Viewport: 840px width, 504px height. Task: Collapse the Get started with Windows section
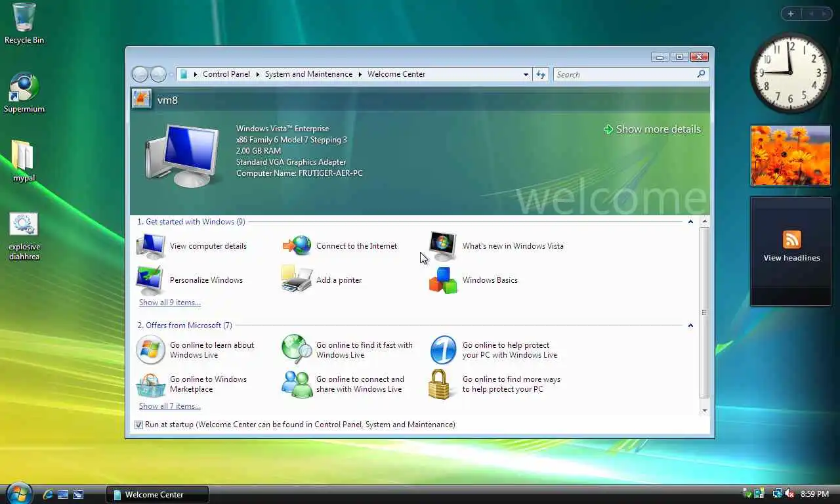pyautogui.click(x=690, y=222)
